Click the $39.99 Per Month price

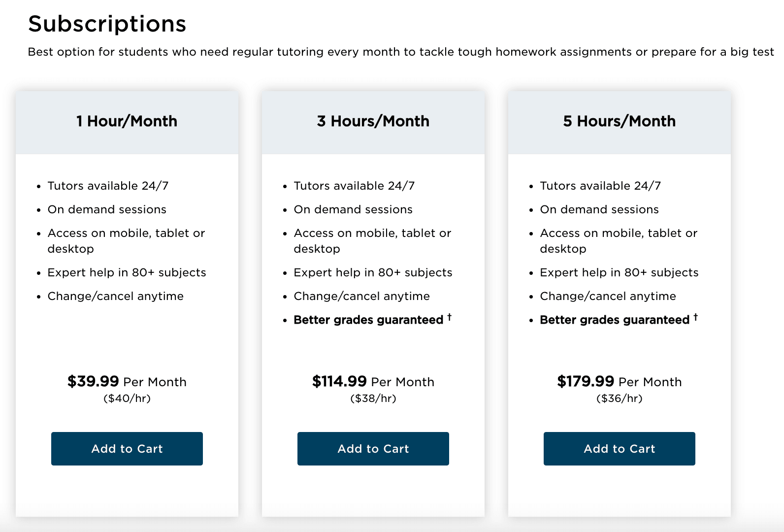127,381
